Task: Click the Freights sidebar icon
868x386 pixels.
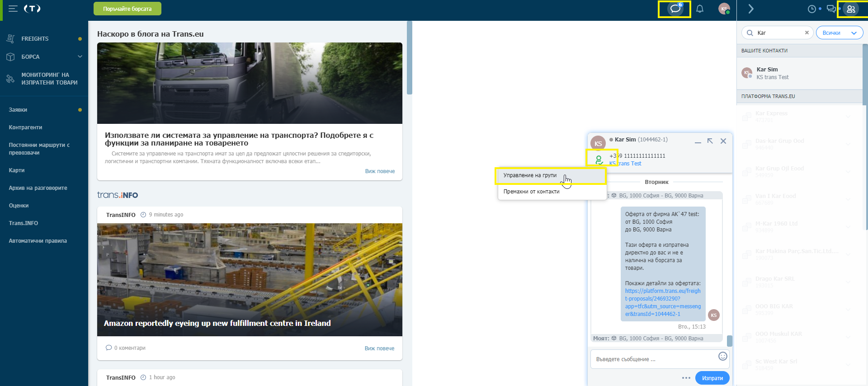Action: coord(10,39)
